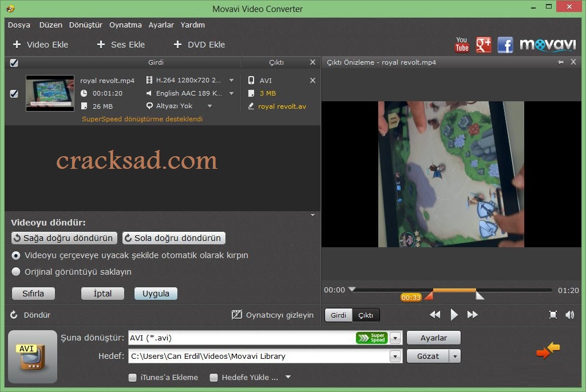This screenshot has width=586, height=392.
Task: Open the output format dropdown arrow
Action: (395, 338)
